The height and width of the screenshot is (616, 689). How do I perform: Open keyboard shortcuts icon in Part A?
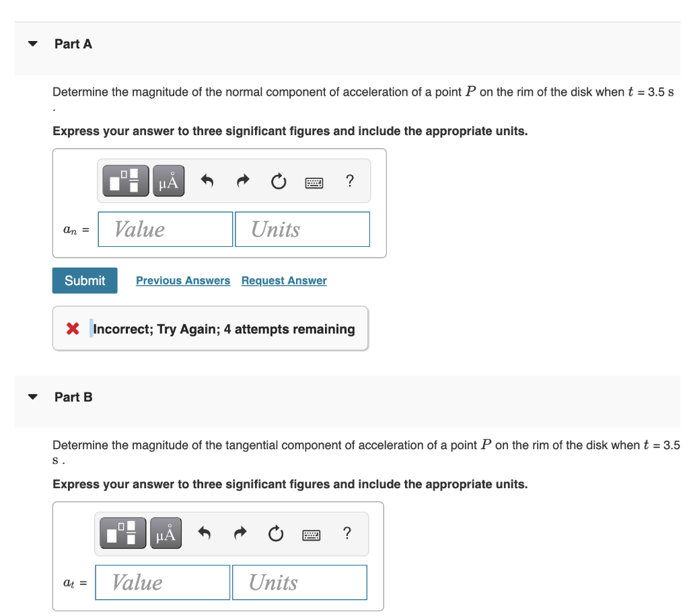314,182
